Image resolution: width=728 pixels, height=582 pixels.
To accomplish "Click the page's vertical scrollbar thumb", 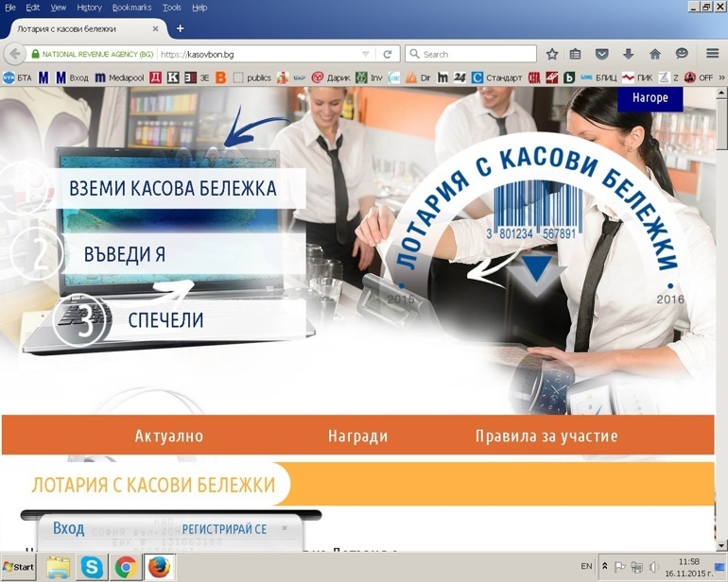I will [721, 123].
